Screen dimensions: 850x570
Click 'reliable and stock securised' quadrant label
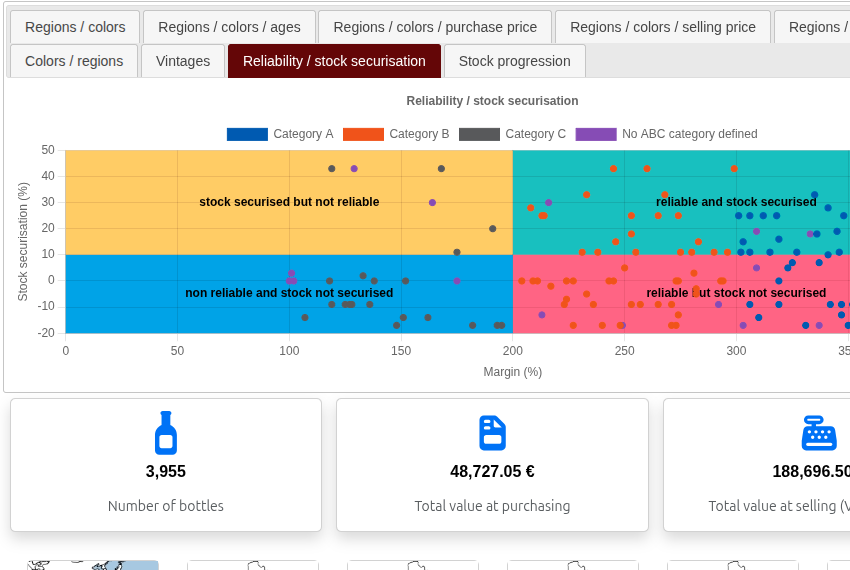click(736, 202)
